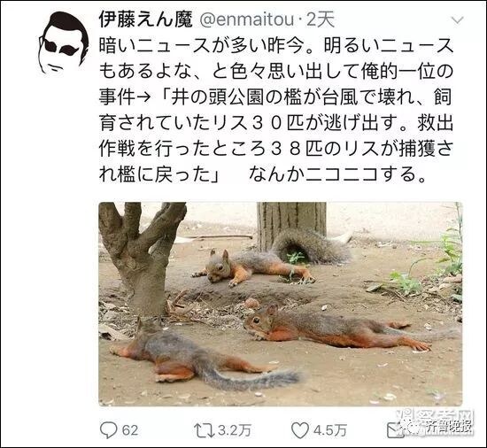This screenshot has height=448, width=487.
Task: Like the tweet with the heart icon
Action: tap(300, 430)
